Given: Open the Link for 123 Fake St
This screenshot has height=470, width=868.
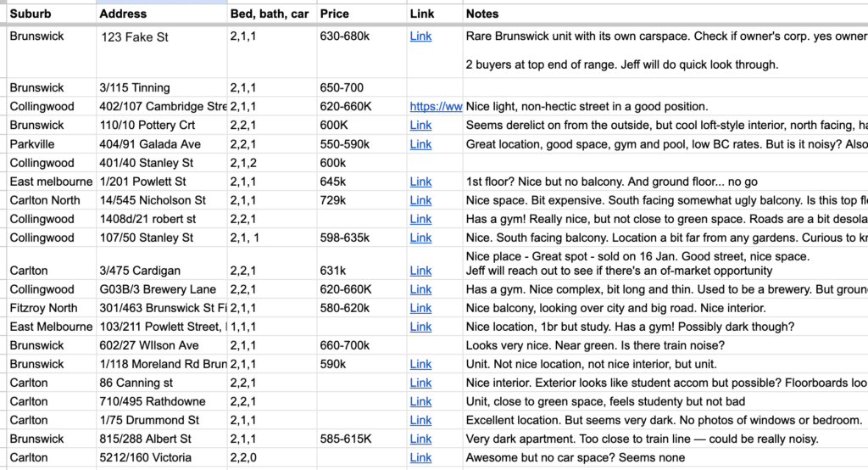Looking at the screenshot, I should (420, 36).
